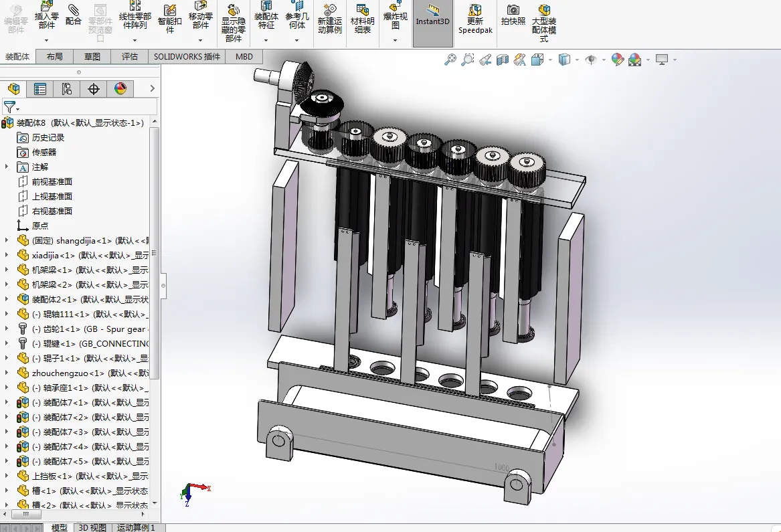Click the Display Style icon

(x=564, y=60)
